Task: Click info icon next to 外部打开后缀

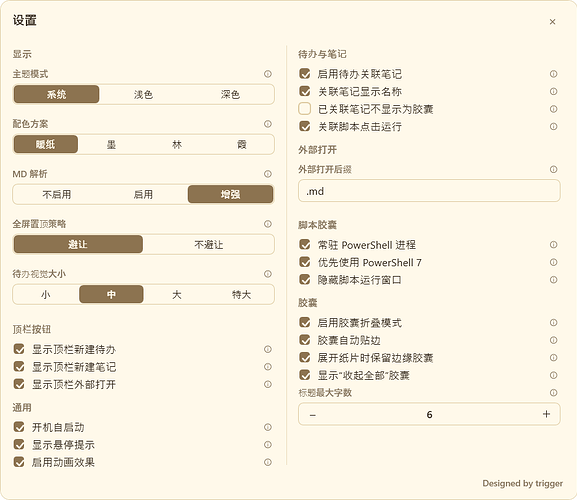Action: [553, 169]
